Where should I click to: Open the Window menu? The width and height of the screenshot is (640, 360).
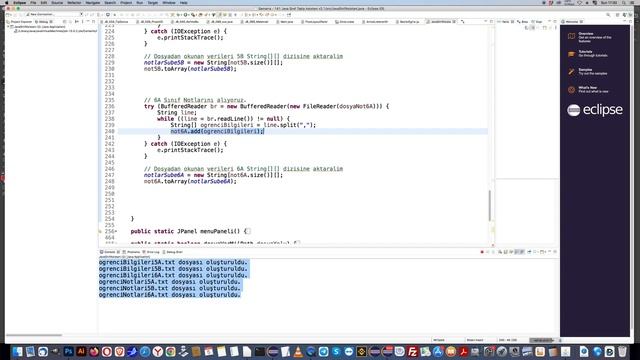(169, 3)
